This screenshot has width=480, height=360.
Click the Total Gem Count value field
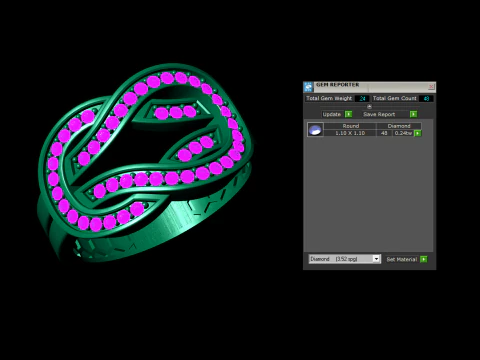426,98
